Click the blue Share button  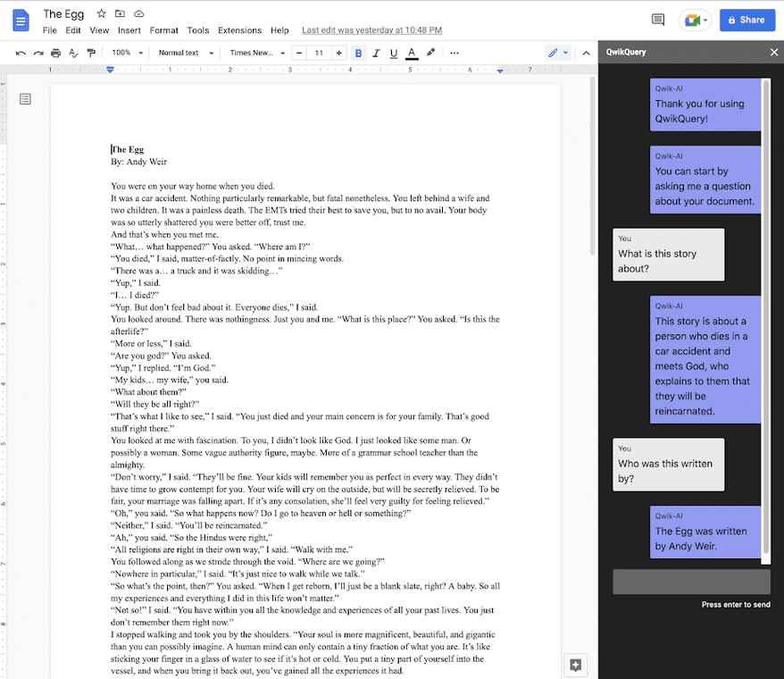point(747,19)
